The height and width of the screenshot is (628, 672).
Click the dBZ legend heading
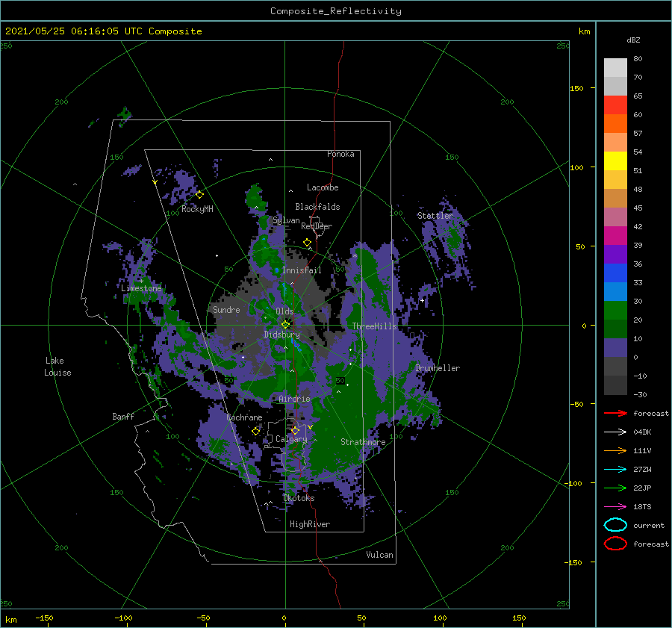coord(633,40)
